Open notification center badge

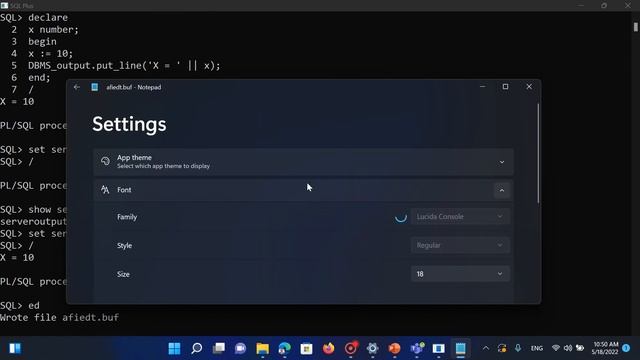click(626, 348)
